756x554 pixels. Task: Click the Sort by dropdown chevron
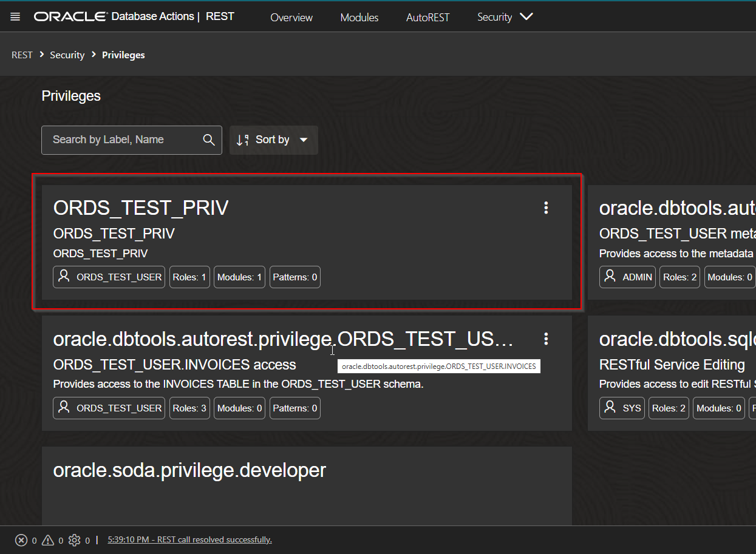coord(304,140)
